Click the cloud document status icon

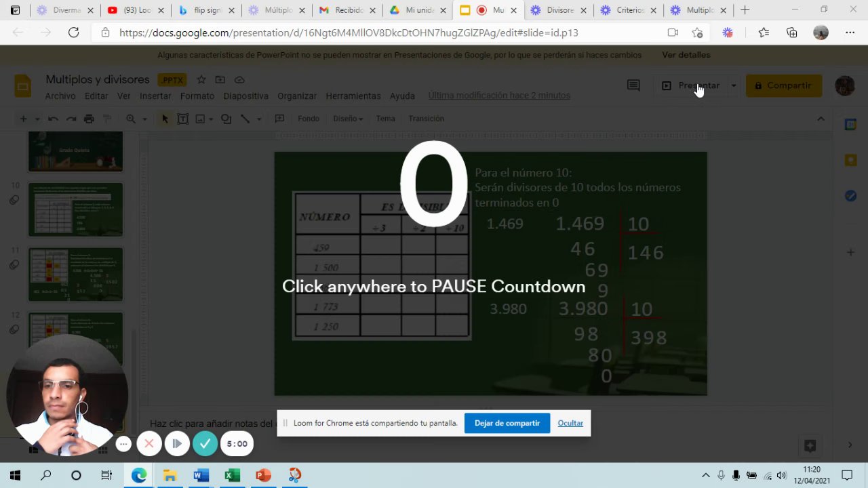click(239, 80)
